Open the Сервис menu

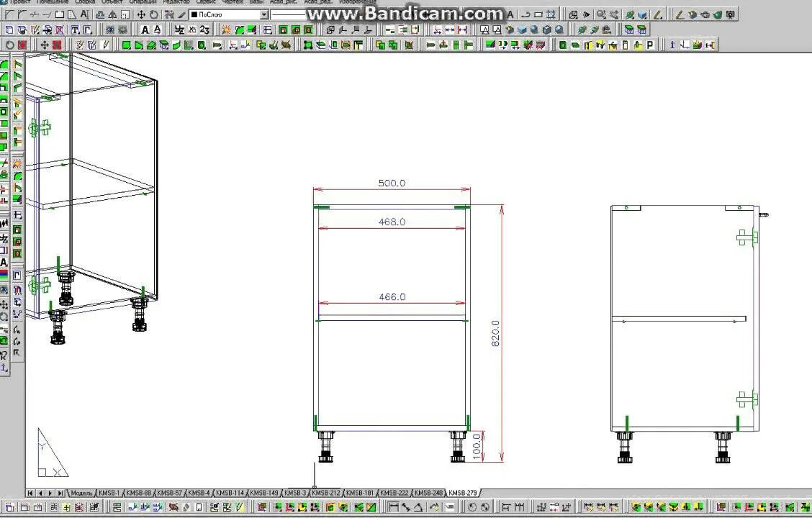tap(206, 2)
